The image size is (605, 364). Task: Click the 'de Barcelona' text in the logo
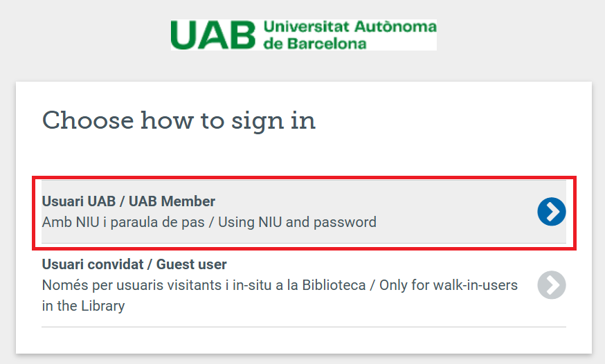pos(315,44)
